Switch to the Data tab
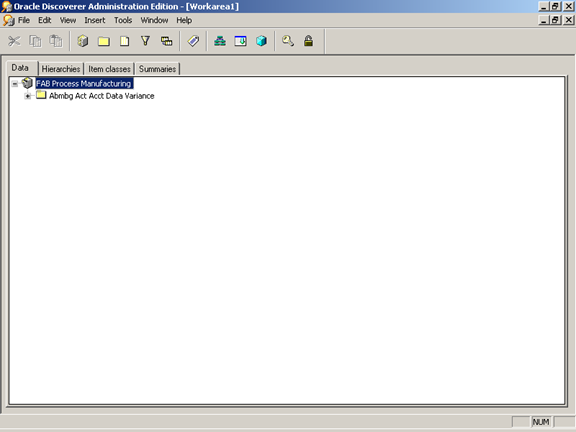 [20, 68]
